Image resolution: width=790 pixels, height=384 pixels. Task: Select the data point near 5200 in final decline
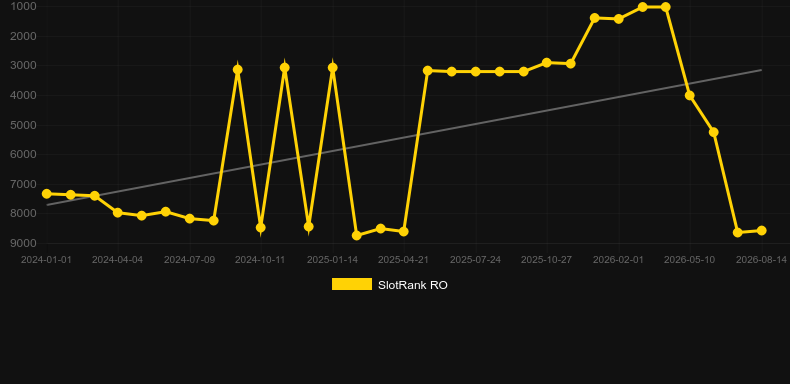coord(713,132)
